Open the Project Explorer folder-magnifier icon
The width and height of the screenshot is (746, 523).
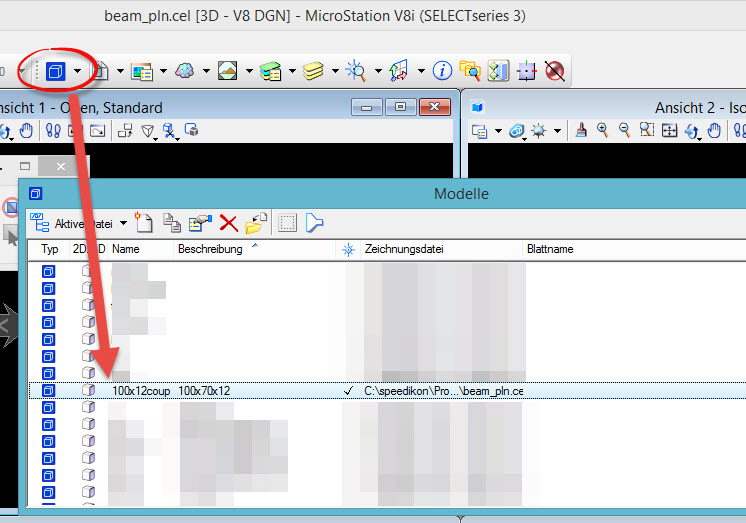click(470, 70)
